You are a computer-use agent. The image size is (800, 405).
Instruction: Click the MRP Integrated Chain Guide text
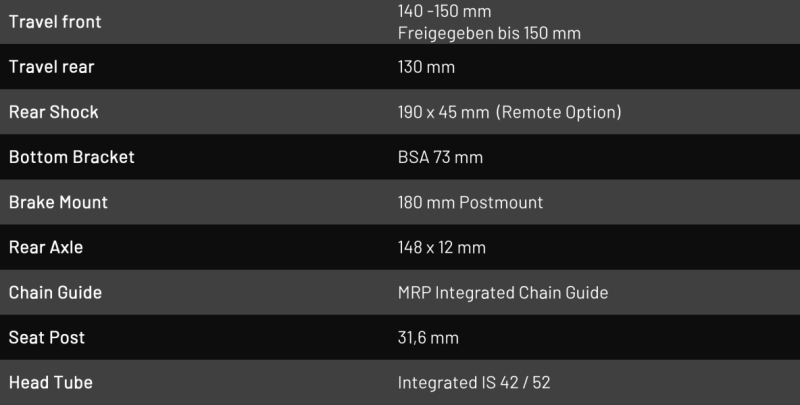tap(503, 292)
